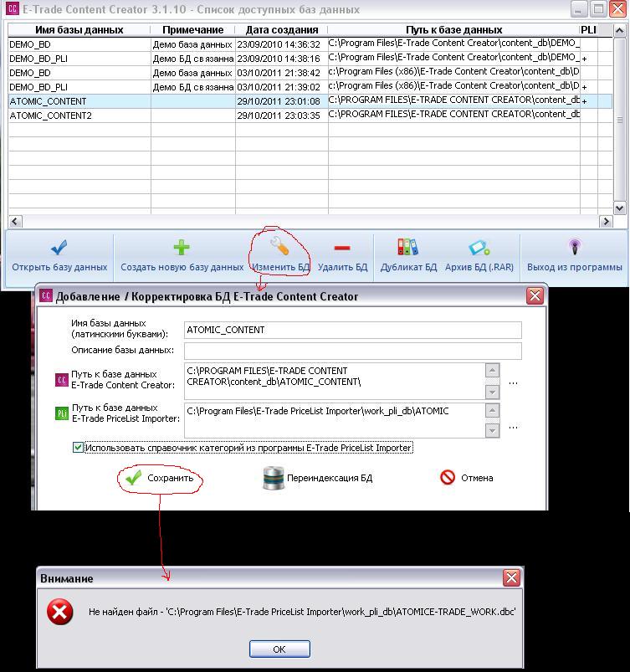The height and width of the screenshot is (672, 630).
Task: Click the Дубликат БД binders icon
Action: click(407, 247)
